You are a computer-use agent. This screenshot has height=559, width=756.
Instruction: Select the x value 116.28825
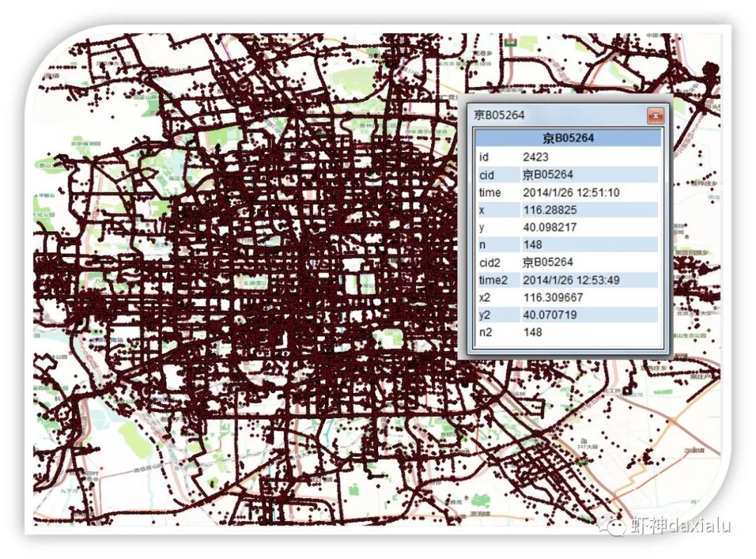[x=549, y=210]
